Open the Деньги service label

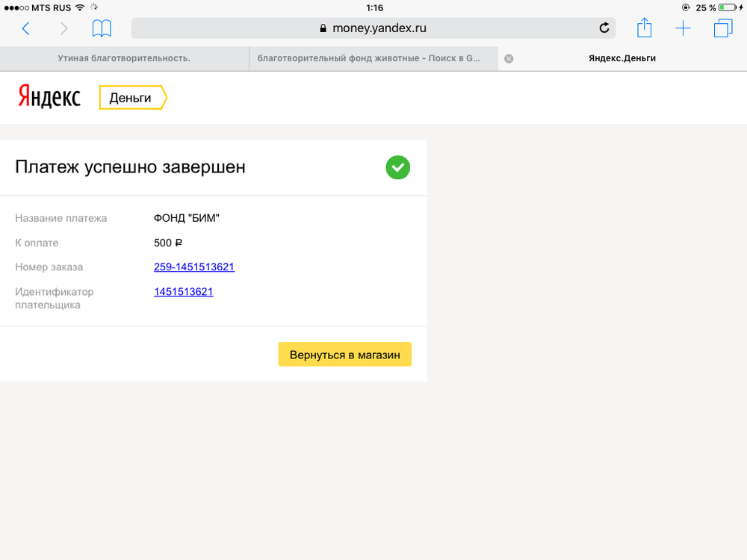(131, 98)
